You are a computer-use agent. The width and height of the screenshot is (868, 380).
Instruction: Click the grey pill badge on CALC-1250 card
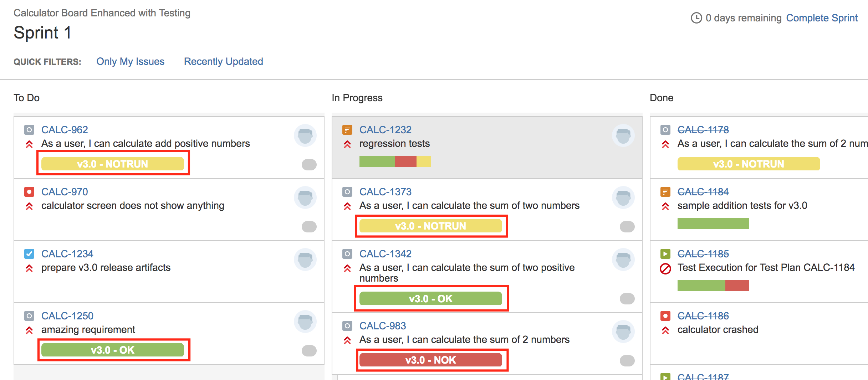point(309,351)
